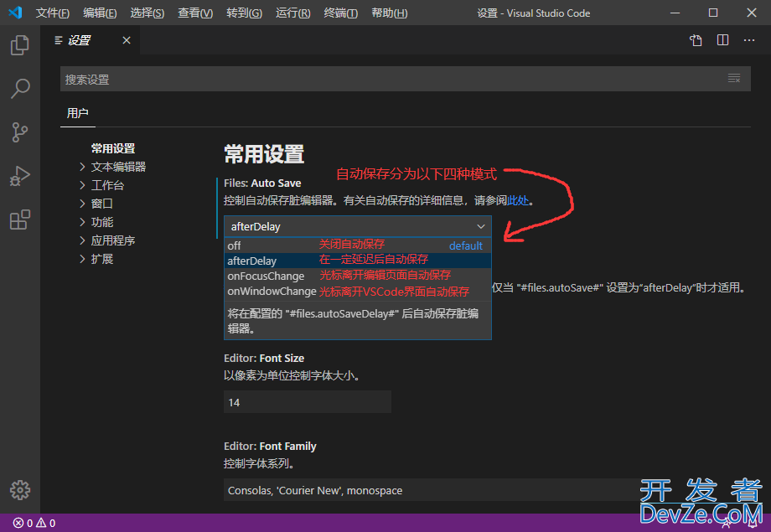Screen dimensions: 771x532
Task: Expand the 窗口 tree section
Action: [96, 204]
